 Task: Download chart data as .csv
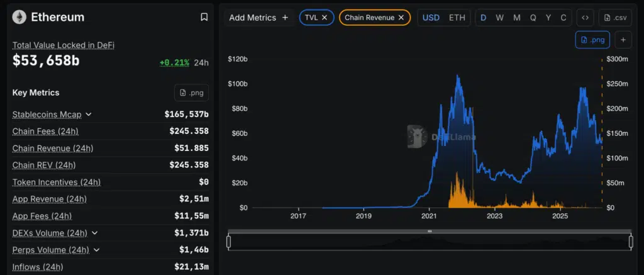coord(615,18)
